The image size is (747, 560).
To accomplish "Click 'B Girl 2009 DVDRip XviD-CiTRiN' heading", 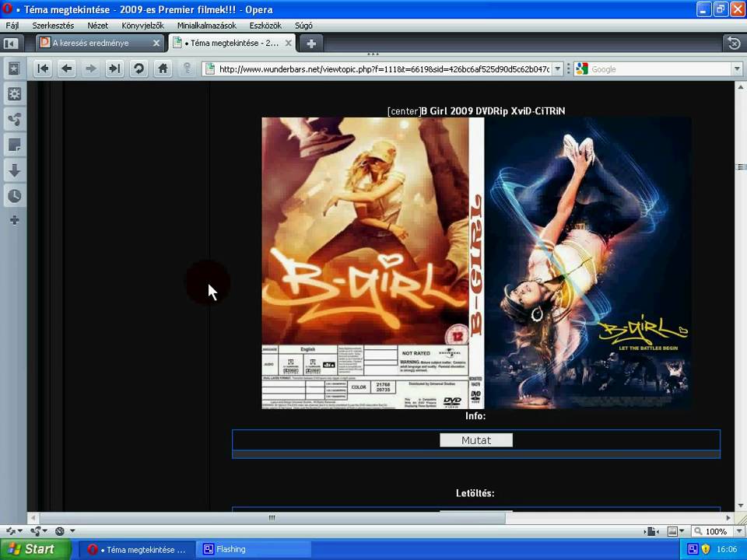I will 493,111.
